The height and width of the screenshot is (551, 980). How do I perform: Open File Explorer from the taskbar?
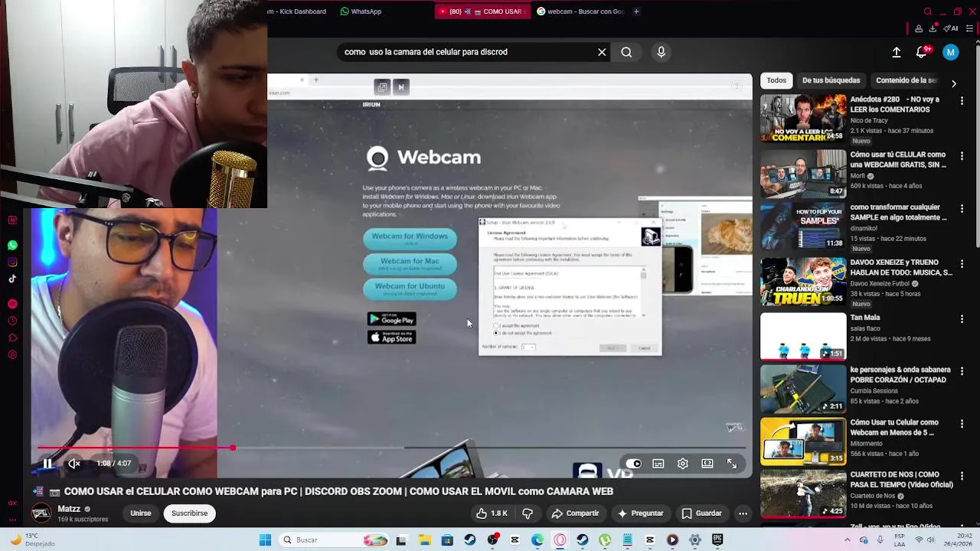click(x=425, y=540)
